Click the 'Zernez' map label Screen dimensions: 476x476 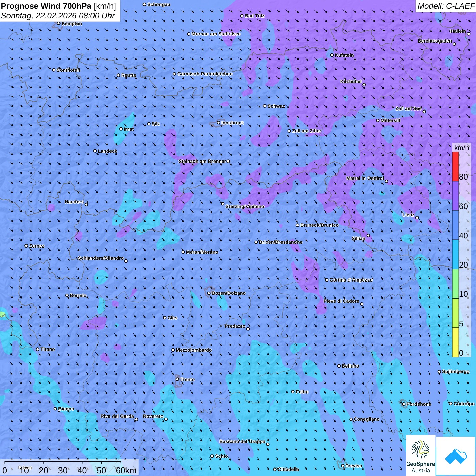(x=37, y=246)
